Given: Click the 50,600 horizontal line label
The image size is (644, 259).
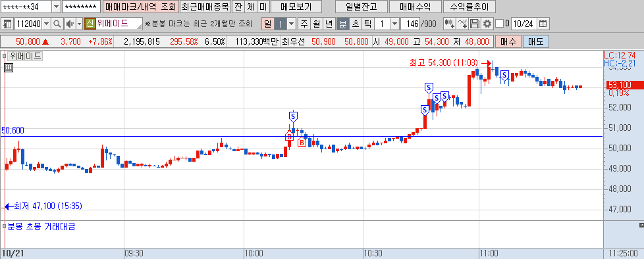Looking at the screenshot, I should point(13,130).
